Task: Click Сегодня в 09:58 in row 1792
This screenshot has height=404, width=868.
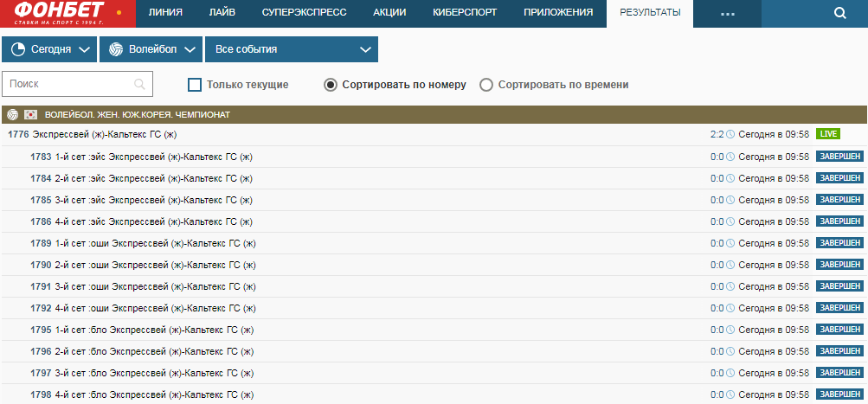Action: pyautogui.click(x=774, y=308)
